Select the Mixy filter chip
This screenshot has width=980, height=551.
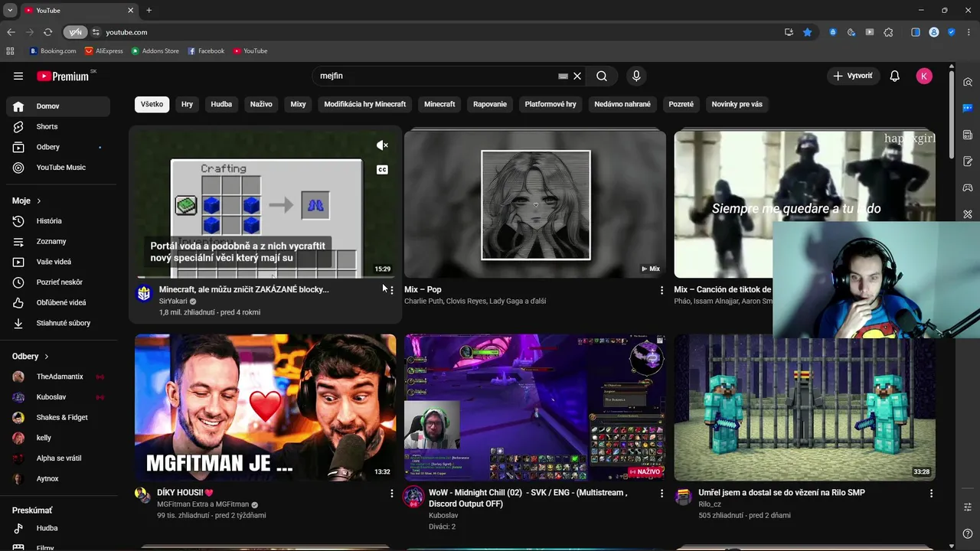(x=298, y=104)
